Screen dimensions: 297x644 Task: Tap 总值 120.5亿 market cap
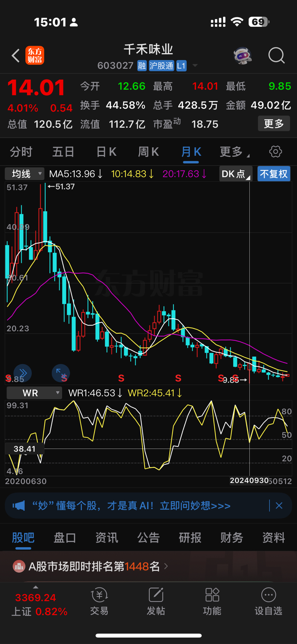[40, 124]
